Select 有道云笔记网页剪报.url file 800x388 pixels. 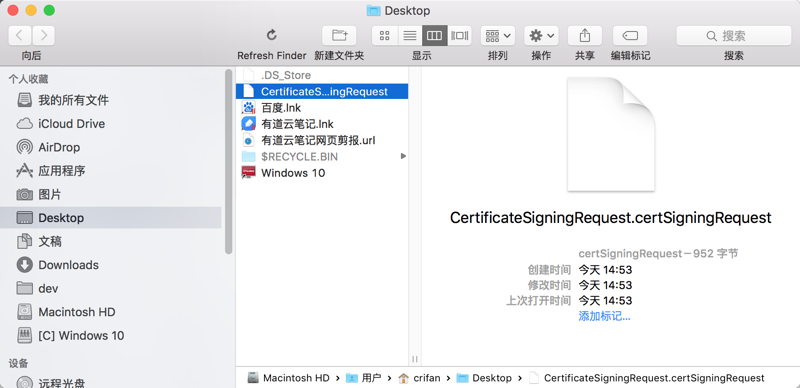pyautogui.click(x=322, y=140)
